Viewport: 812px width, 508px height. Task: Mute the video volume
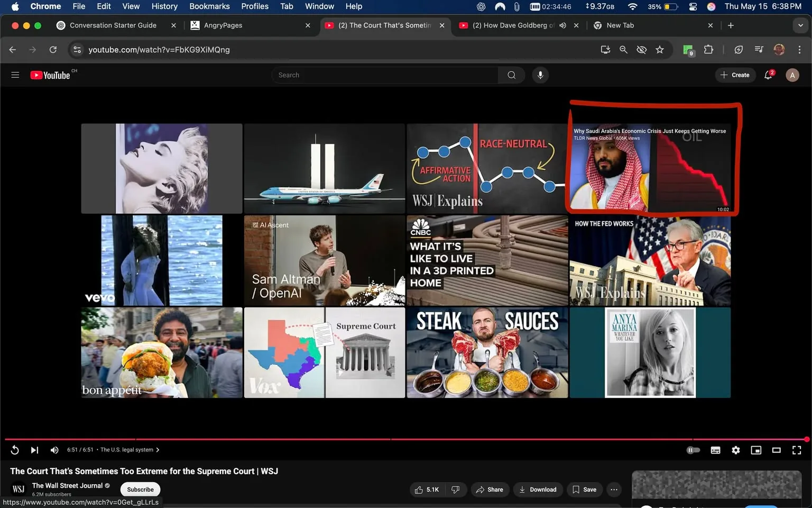[54, 450]
